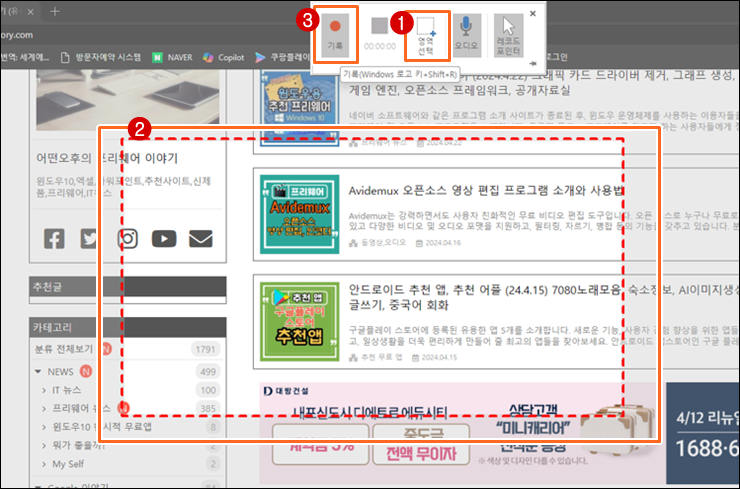The width and height of the screenshot is (740, 489).
Task: Start recording with the 기록 button
Action: coord(335,35)
